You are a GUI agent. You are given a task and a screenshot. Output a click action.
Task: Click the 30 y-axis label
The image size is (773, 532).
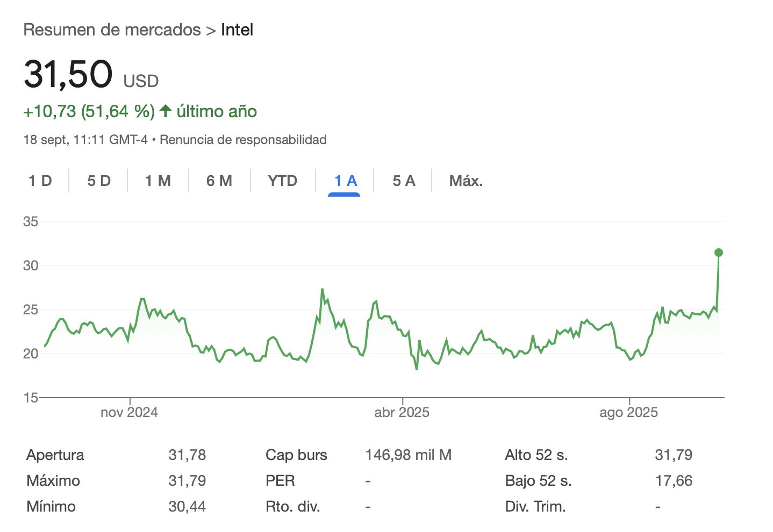coord(31,265)
